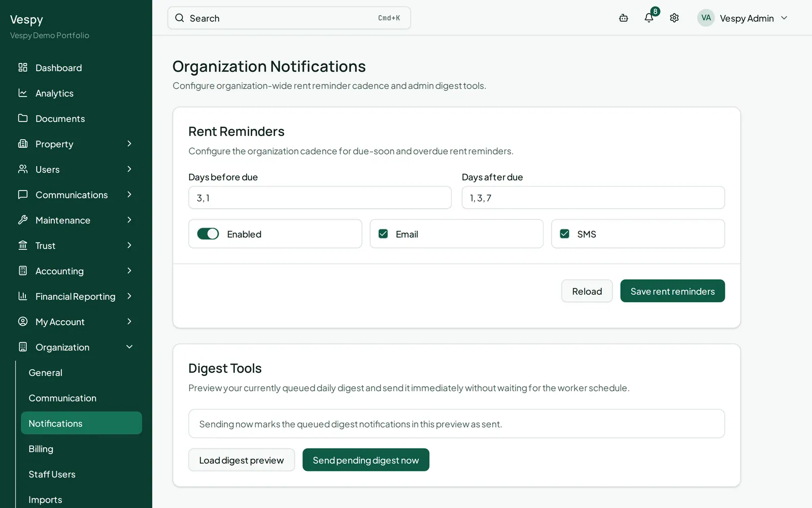Image resolution: width=812 pixels, height=508 pixels.
Task: Open the settings gear icon
Action: tap(674, 18)
